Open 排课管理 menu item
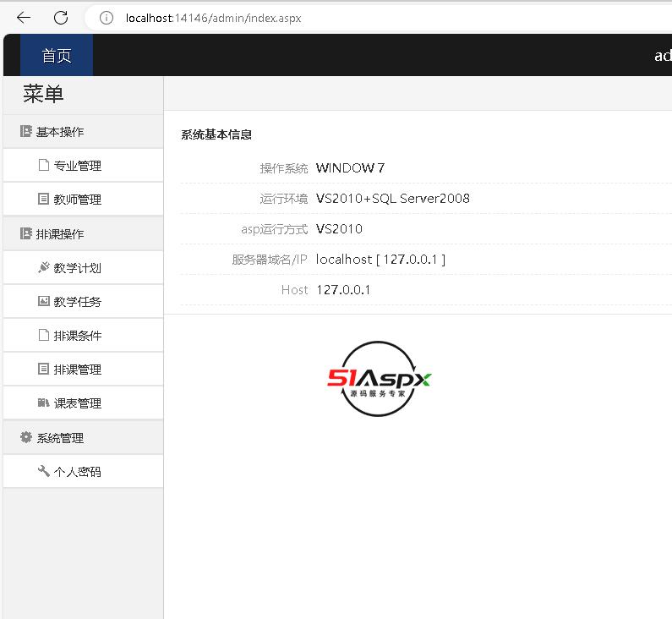This screenshot has height=619, width=672. pyautogui.click(x=83, y=370)
